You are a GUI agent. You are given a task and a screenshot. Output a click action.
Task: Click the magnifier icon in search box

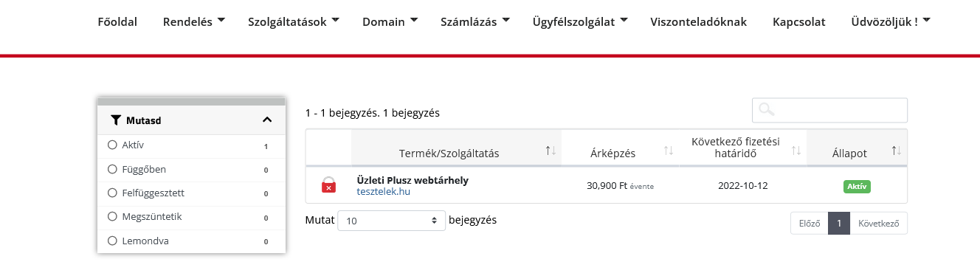pyautogui.click(x=767, y=110)
